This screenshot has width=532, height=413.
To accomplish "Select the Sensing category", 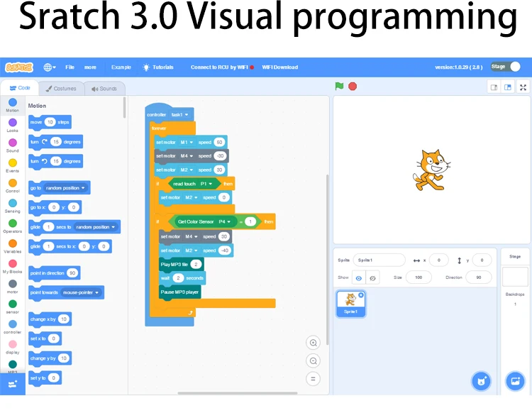I will (13, 206).
